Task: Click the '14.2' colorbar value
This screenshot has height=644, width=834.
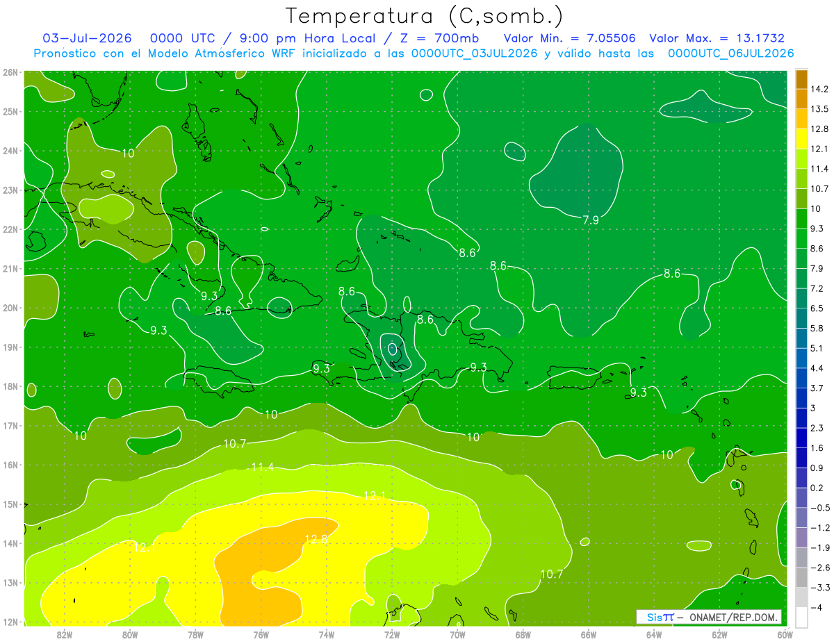Action: pyautogui.click(x=819, y=89)
